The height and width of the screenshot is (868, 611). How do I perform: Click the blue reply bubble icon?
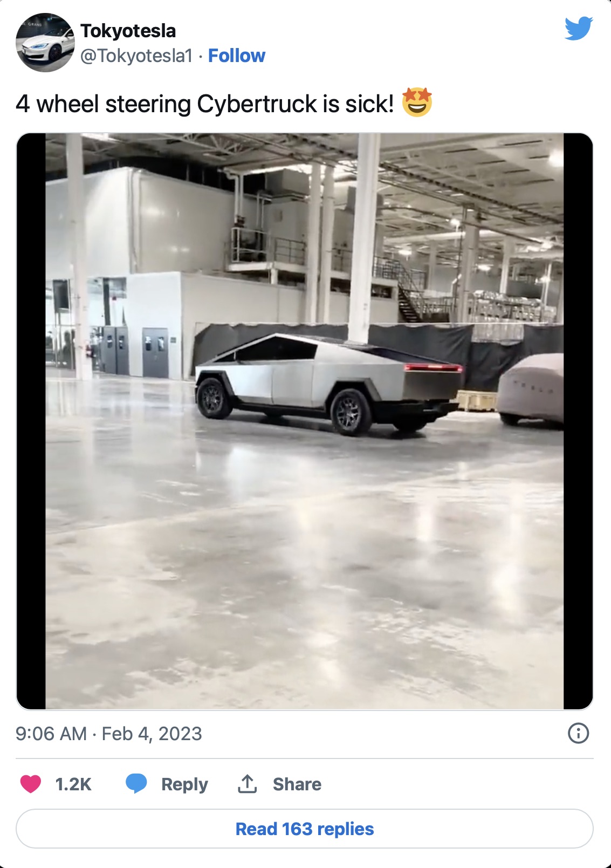click(136, 784)
